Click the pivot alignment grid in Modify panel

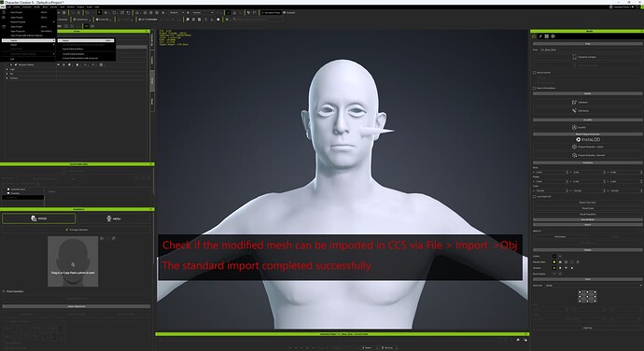[587, 296]
